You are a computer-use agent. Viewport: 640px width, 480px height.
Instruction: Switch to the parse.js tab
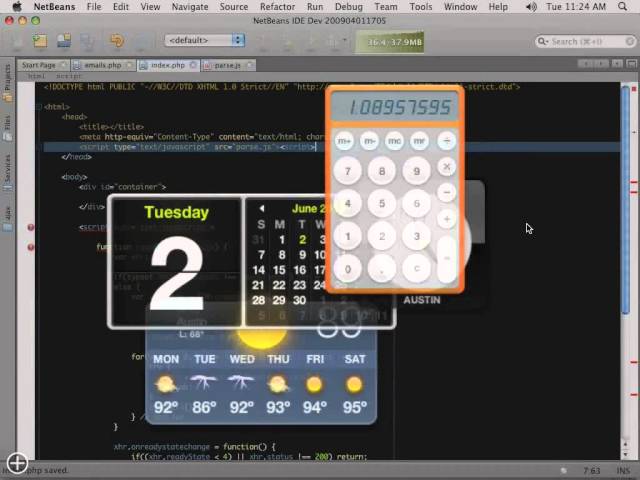(x=227, y=65)
